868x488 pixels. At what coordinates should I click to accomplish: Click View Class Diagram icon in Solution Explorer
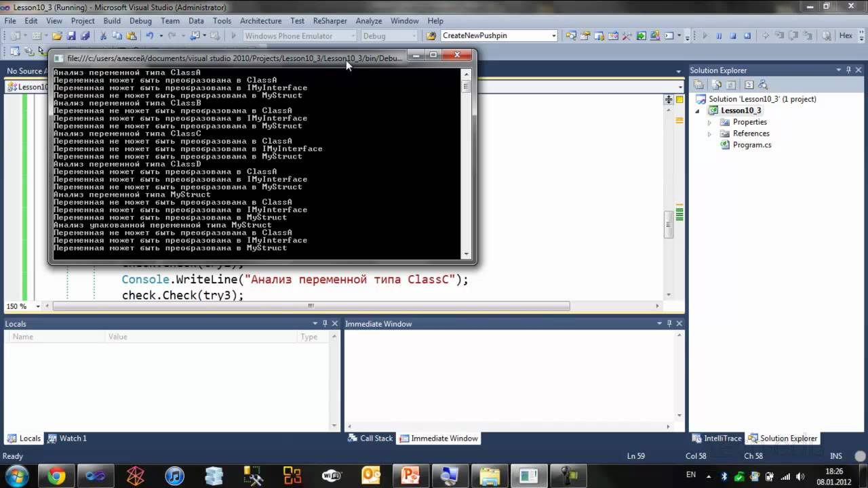(x=763, y=85)
